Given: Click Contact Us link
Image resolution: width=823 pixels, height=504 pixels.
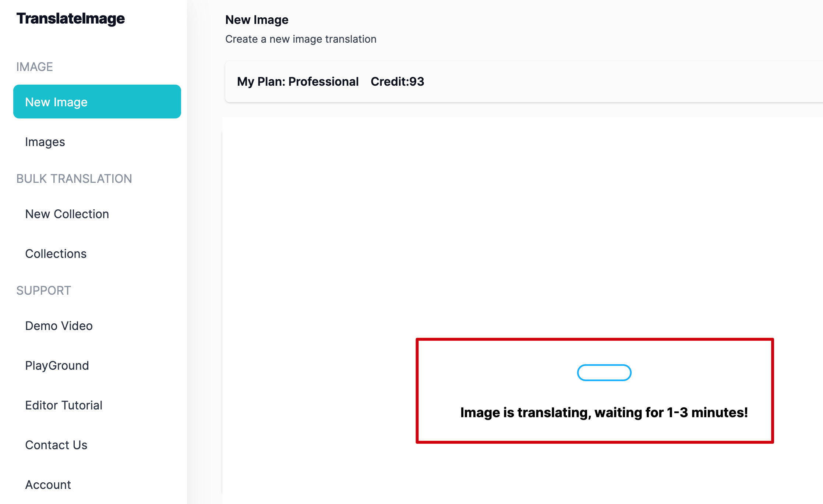Looking at the screenshot, I should 56,445.
